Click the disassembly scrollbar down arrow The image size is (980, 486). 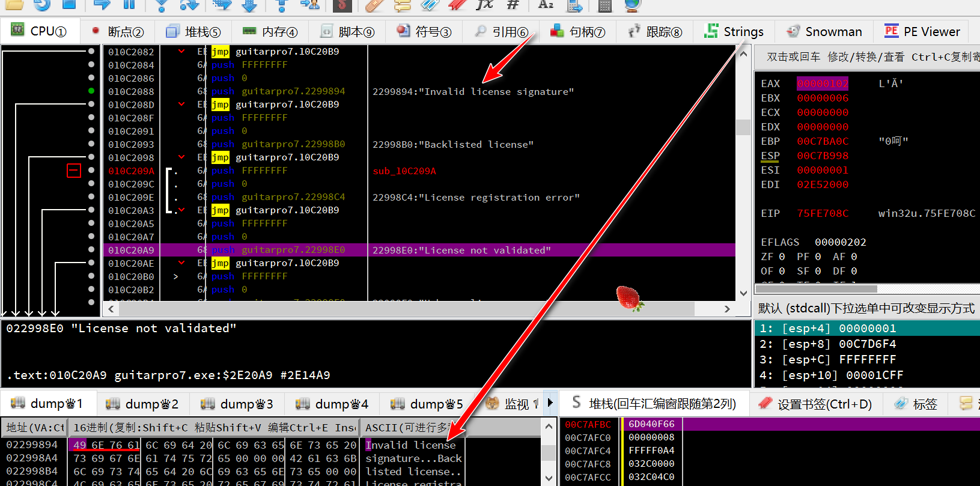(x=743, y=293)
